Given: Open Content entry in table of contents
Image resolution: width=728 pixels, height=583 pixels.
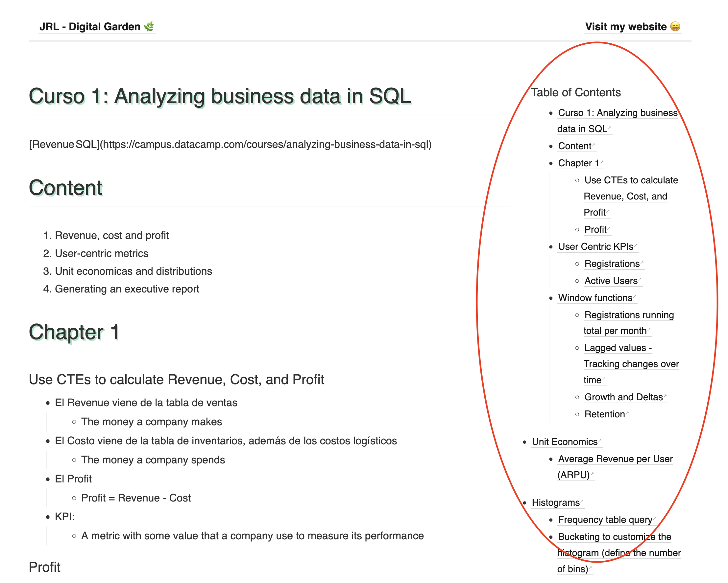Looking at the screenshot, I should [574, 146].
